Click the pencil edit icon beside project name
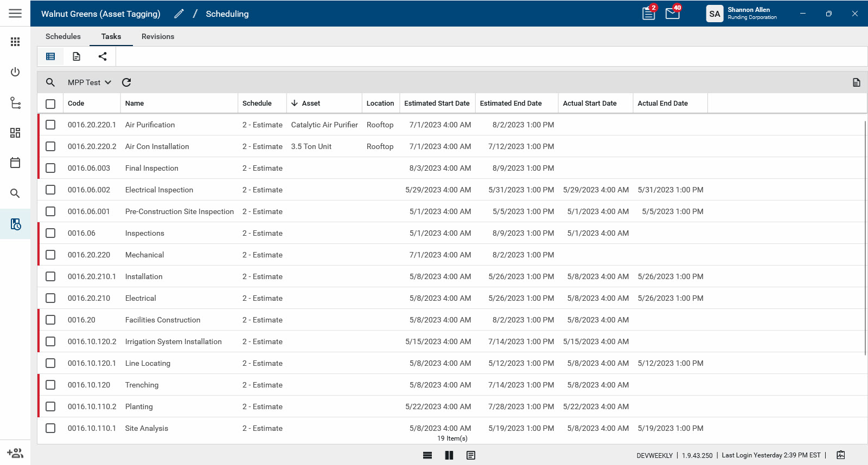 click(179, 14)
